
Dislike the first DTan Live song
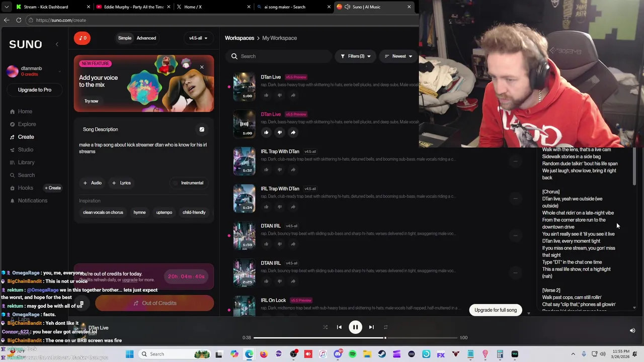280,95
